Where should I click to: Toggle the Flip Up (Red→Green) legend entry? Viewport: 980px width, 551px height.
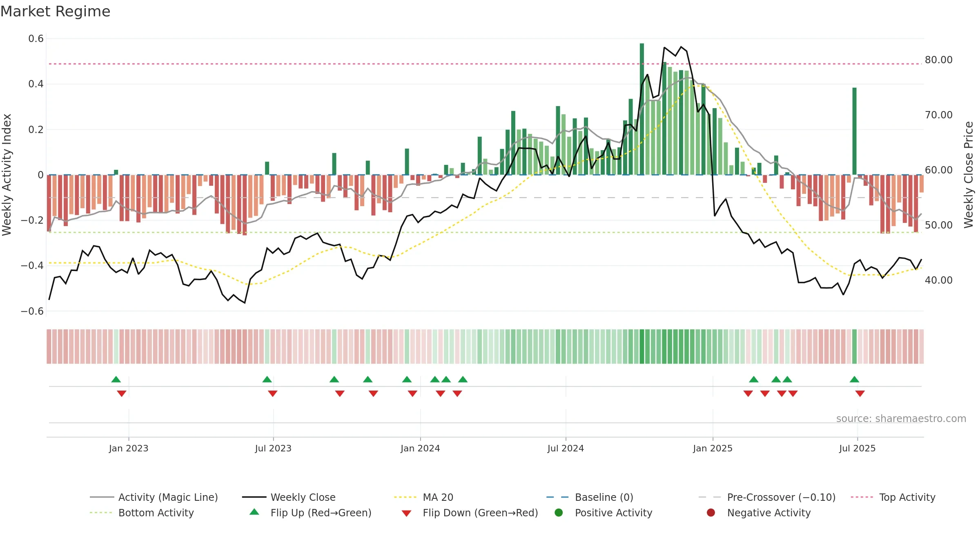coord(310,513)
